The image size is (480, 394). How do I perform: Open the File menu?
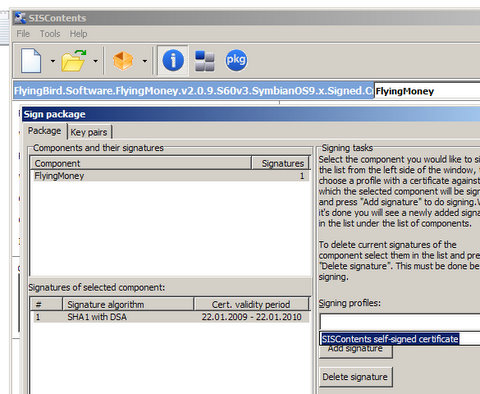[x=23, y=34]
